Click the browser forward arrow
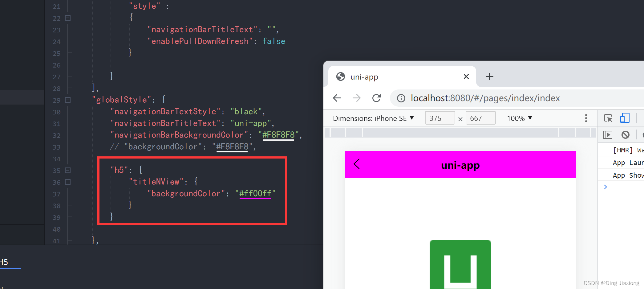 coord(357,98)
